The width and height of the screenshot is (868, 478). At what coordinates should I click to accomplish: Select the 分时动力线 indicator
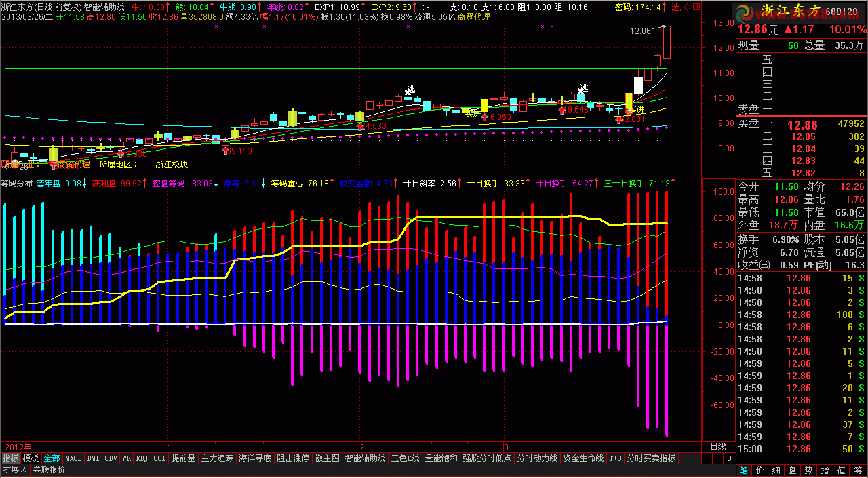click(x=537, y=458)
